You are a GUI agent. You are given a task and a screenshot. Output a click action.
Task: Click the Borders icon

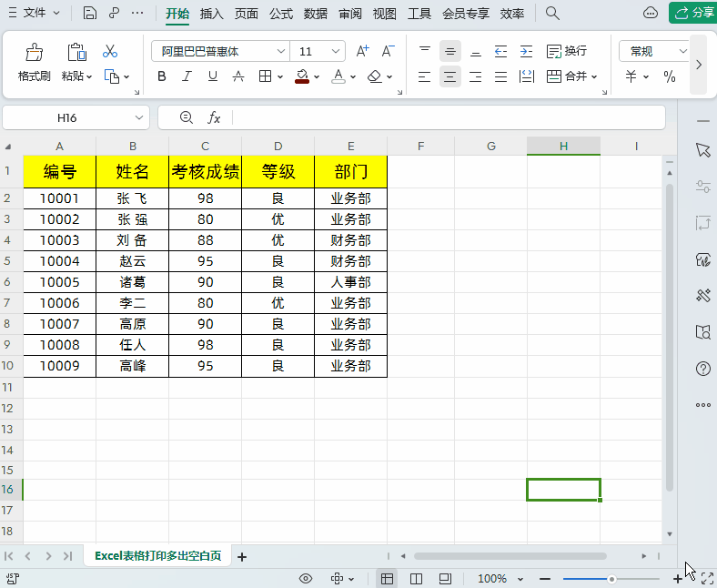[265, 76]
